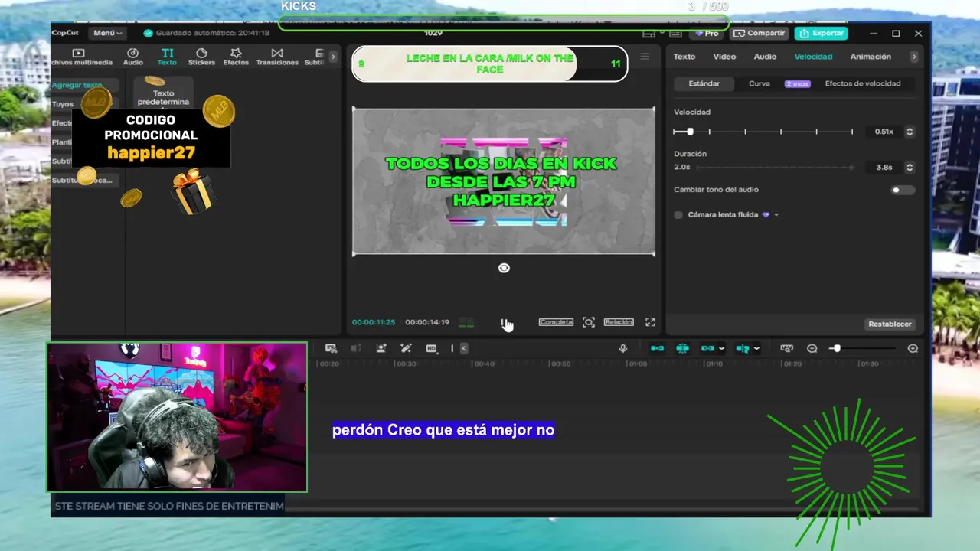
Task: Enable the Cámara lenta fluida checkbox
Action: [x=678, y=215]
